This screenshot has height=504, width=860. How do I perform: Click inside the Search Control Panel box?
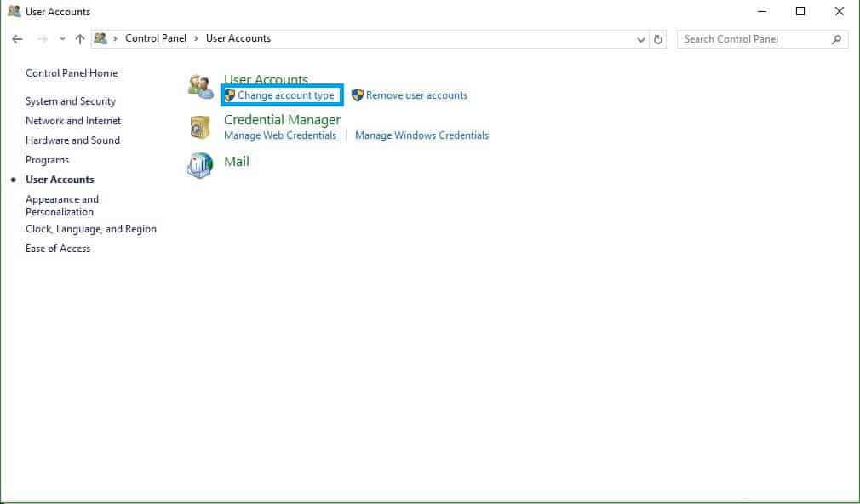pos(749,39)
